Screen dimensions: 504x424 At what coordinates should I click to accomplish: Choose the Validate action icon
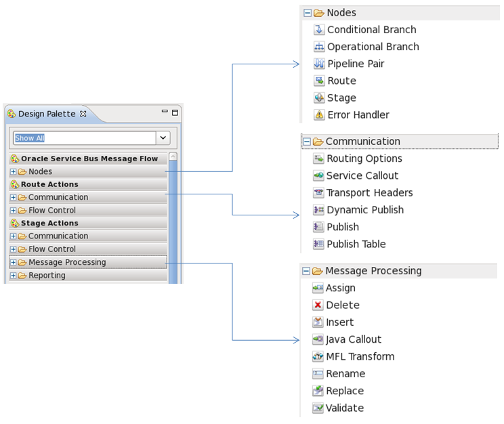318,408
